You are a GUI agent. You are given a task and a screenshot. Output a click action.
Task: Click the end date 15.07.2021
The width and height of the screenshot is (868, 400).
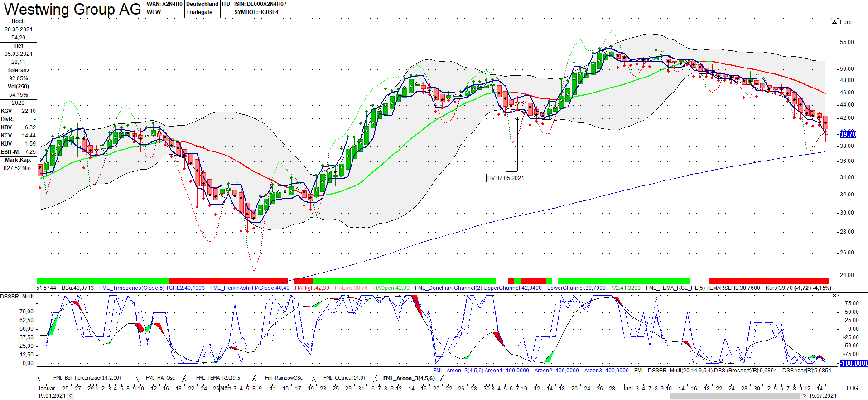pyautogui.click(x=823, y=396)
